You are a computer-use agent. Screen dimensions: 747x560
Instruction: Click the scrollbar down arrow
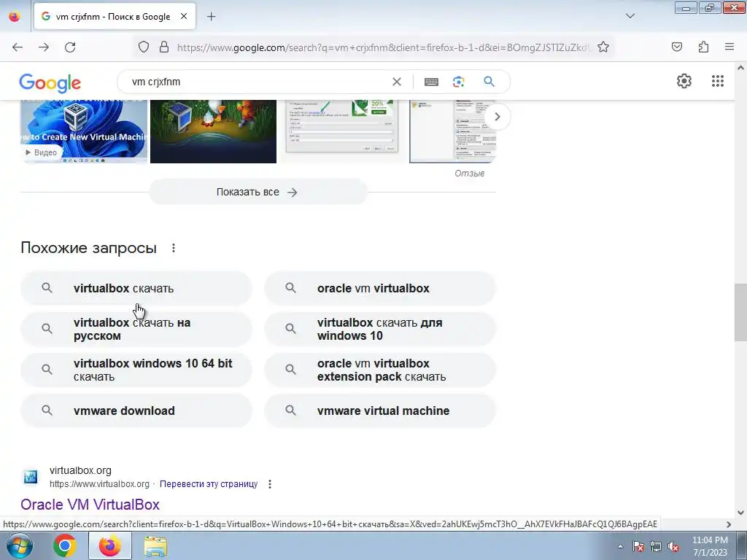pos(740,513)
